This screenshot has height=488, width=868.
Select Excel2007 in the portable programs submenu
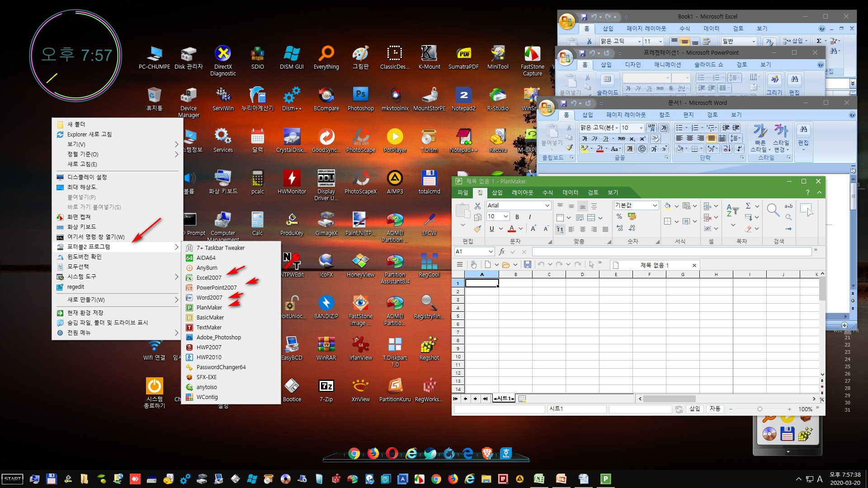point(231,277)
